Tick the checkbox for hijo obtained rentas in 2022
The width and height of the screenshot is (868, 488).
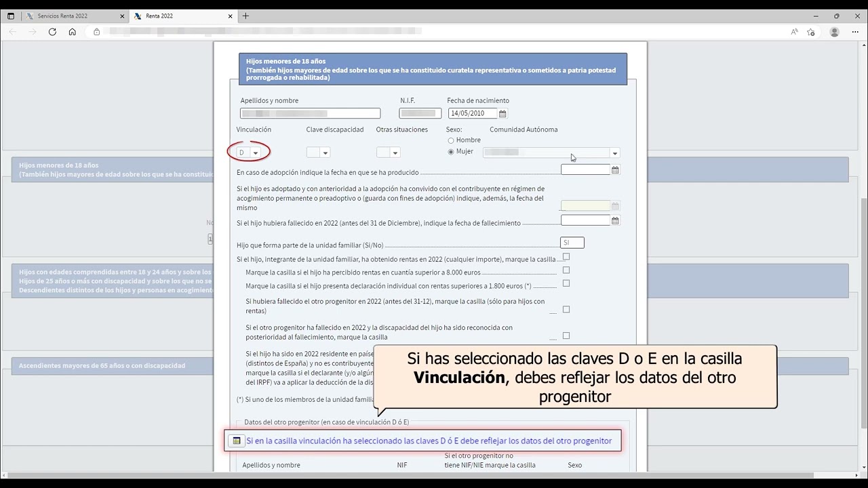[x=566, y=257]
